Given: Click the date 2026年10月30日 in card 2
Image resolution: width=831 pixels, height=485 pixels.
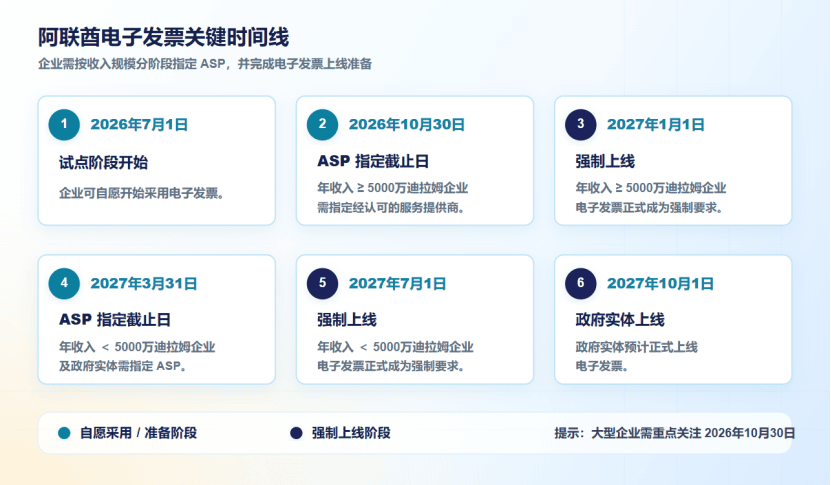Looking at the screenshot, I should point(406,125).
